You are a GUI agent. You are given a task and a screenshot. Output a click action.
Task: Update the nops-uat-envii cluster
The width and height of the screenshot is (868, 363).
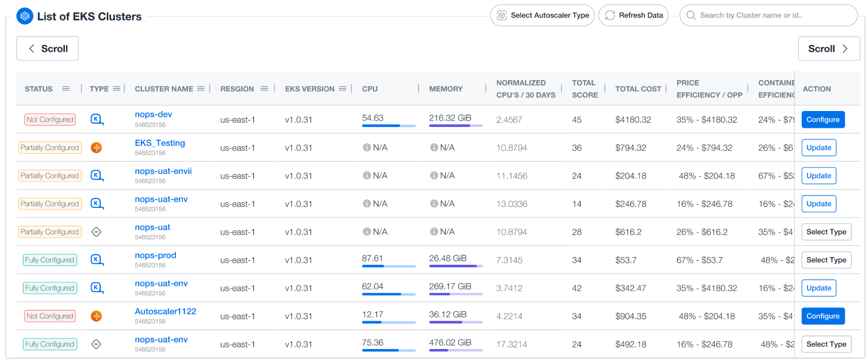coord(819,175)
